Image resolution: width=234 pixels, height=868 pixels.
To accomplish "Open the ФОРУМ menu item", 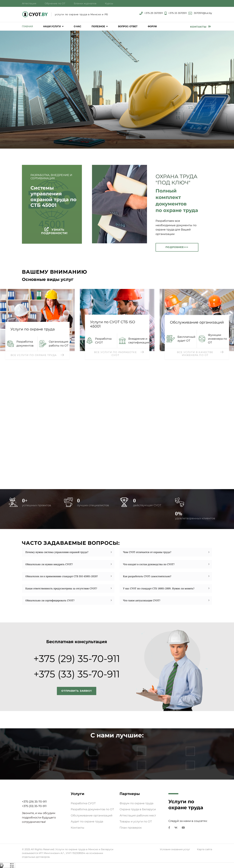I will pyautogui.click(x=152, y=26).
